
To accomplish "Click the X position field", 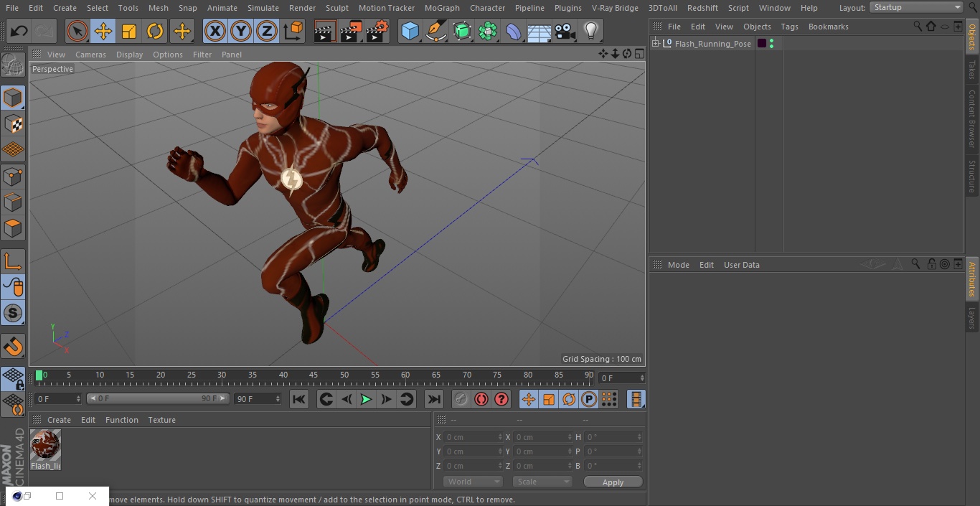I will 473,437.
